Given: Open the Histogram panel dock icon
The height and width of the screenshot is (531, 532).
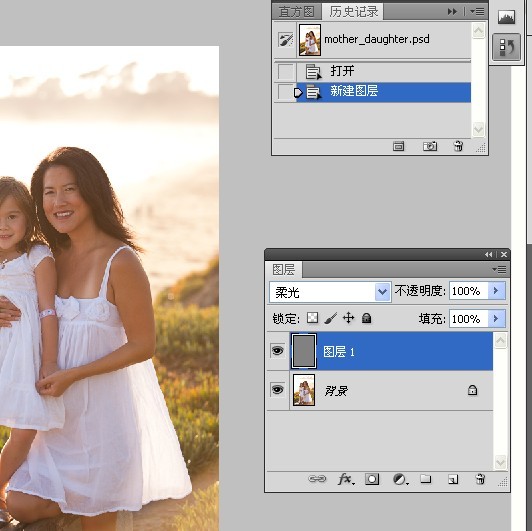Looking at the screenshot, I should coord(506,17).
